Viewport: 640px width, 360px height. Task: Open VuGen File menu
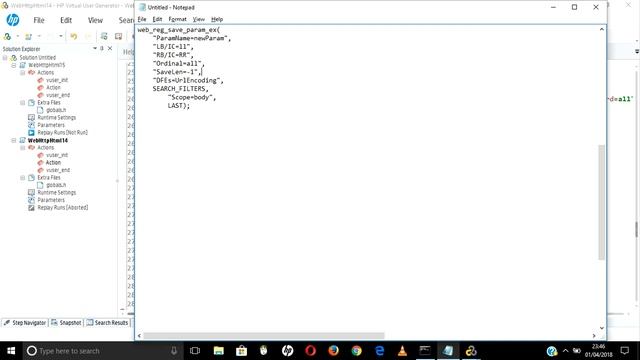pyautogui.click(x=39, y=20)
